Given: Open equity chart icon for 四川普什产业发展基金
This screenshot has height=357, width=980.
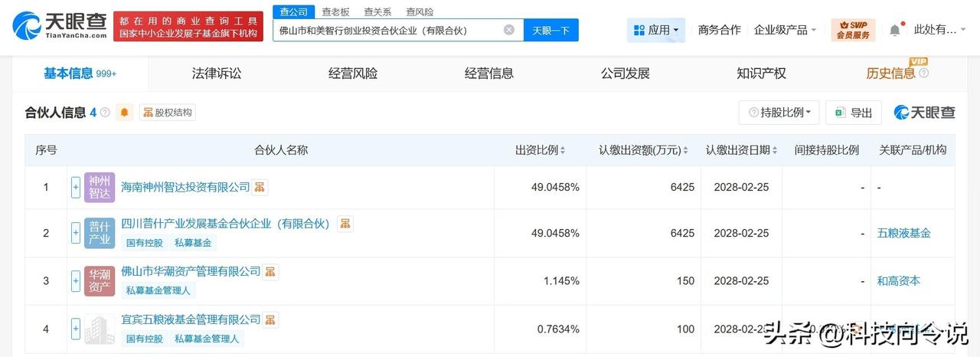Looking at the screenshot, I should pyautogui.click(x=345, y=224).
